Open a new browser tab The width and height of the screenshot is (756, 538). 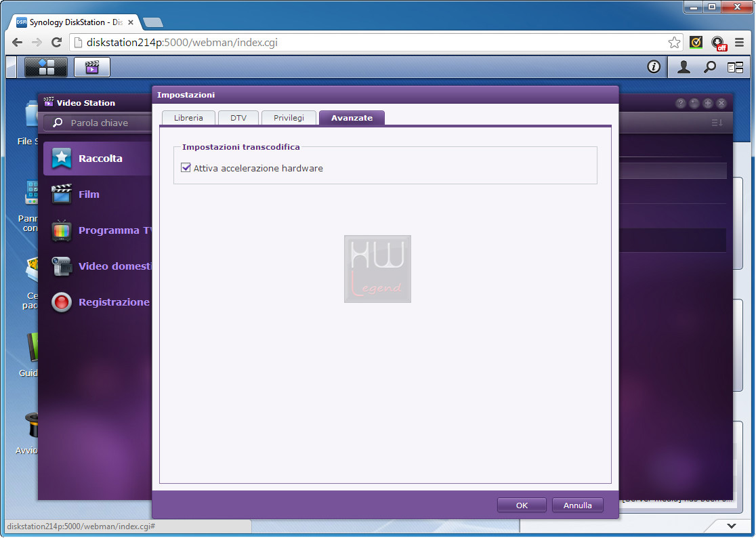pyautogui.click(x=153, y=22)
